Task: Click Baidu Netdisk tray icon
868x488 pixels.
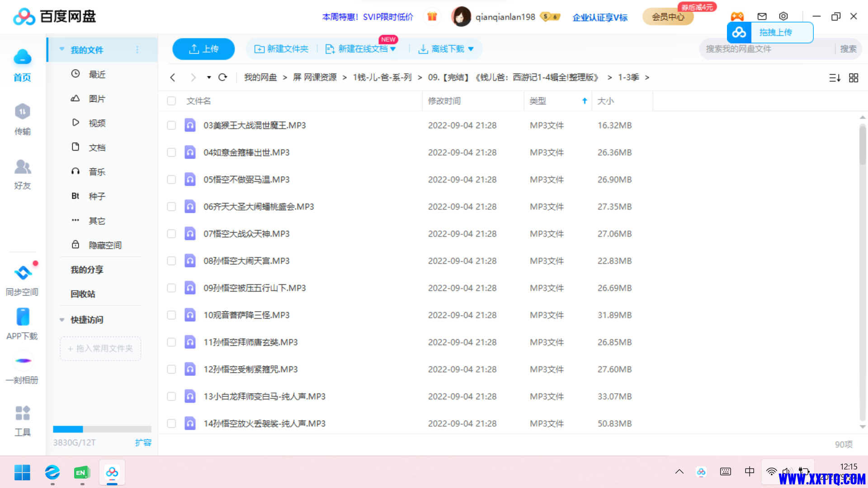Action: (x=701, y=472)
